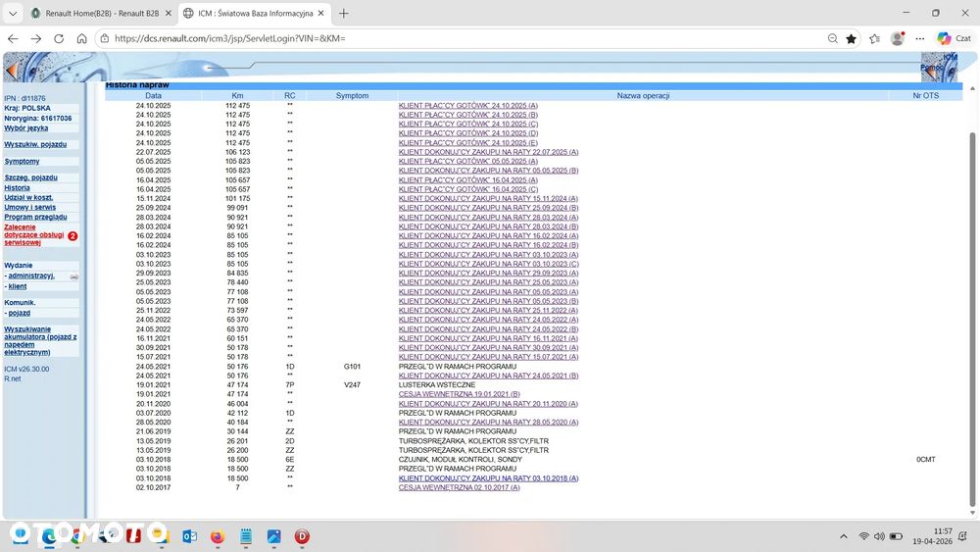Open Outlook from the taskbar

pyautogui.click(x=189, y=536)
